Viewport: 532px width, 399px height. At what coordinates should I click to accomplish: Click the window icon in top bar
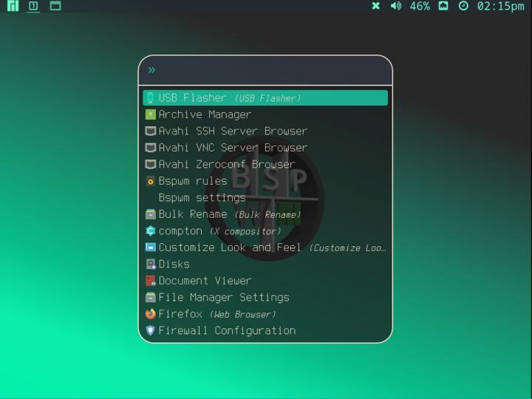[55, 6]
